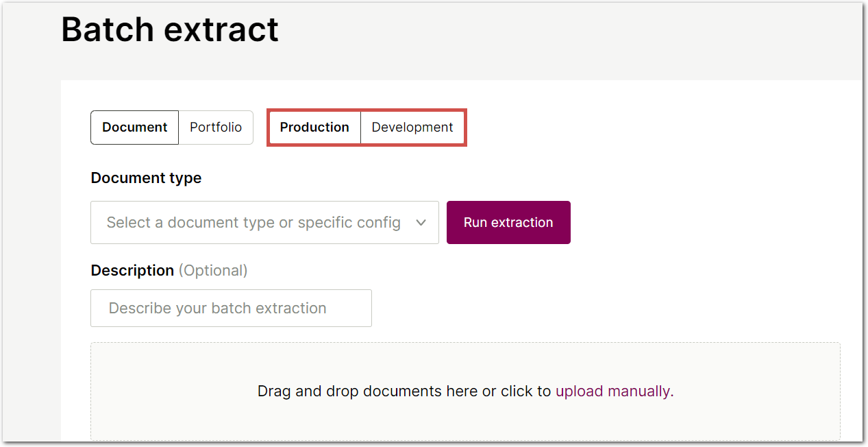Viewport: 868px width, 447px height.
Task: Select the Document mode toggle
Action: click(x=135, y=128)
